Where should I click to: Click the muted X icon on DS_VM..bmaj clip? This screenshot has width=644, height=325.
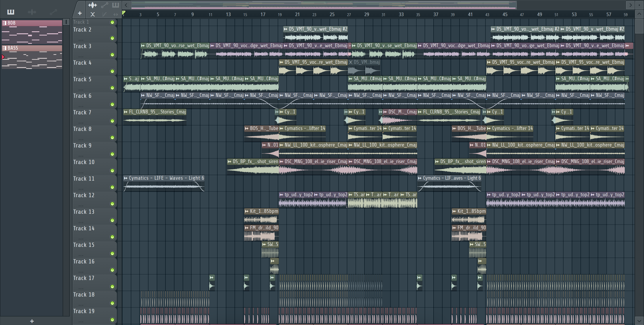(x=350, y=62)
